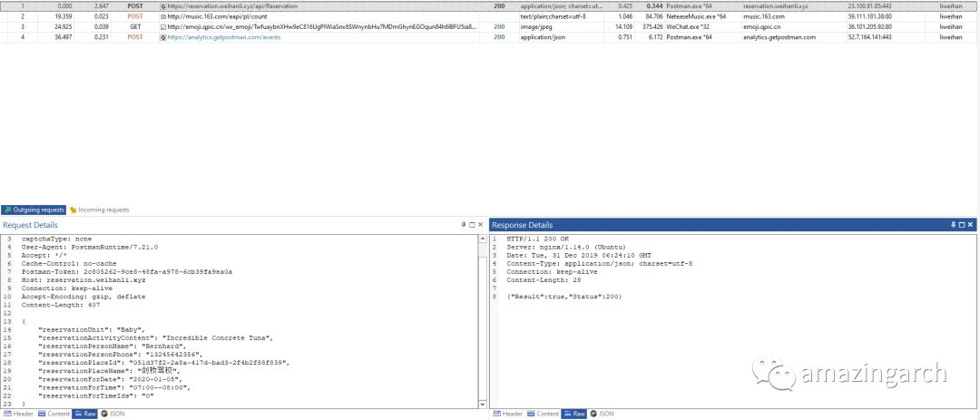Close the Response Details panel

point(970,224)
